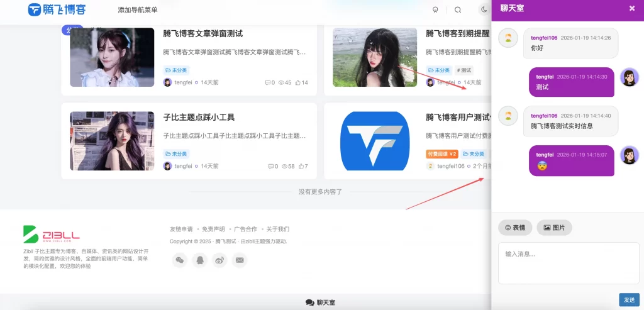
Task: Click the WeChat footer icon
Action: pos(179,260)
